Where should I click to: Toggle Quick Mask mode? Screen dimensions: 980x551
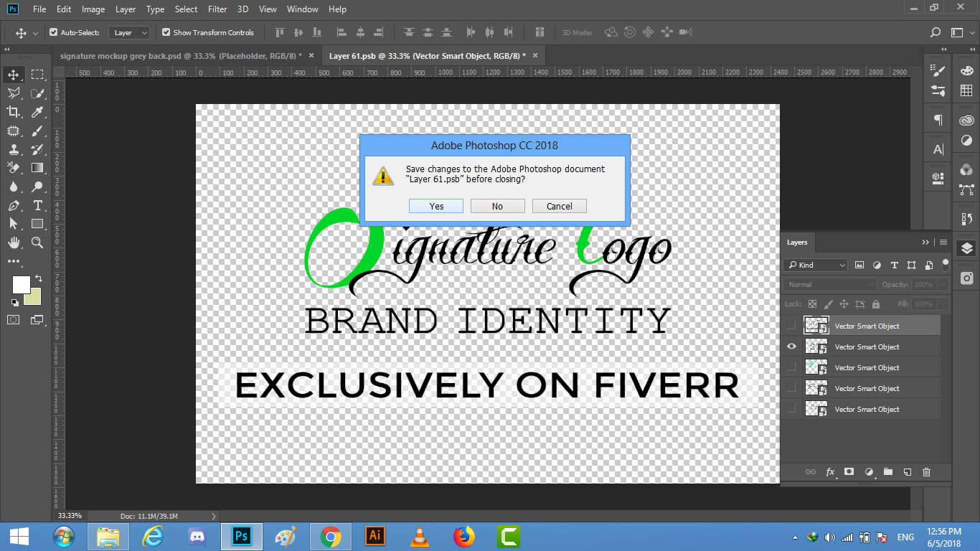(x=14, y=319)
